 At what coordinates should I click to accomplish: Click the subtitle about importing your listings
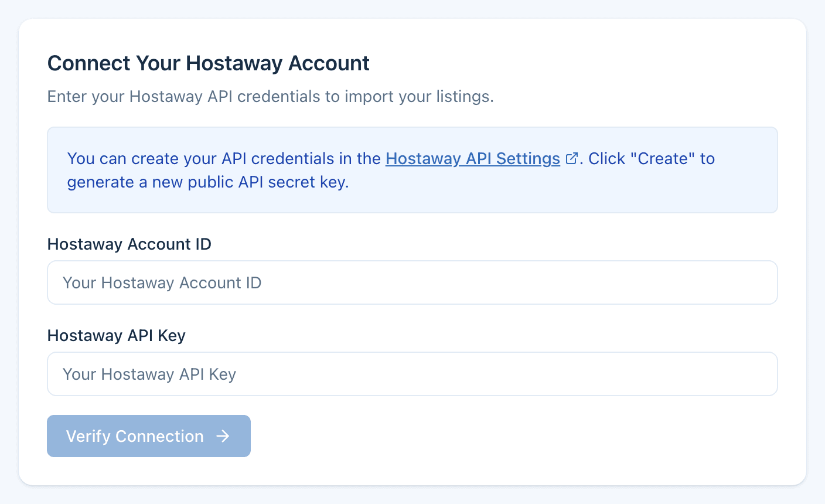click(271, 96)
